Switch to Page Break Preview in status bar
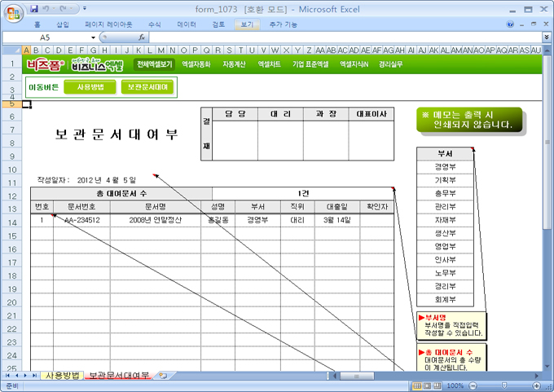The height and width of the screenshot is (392, 554). point(436,385)
